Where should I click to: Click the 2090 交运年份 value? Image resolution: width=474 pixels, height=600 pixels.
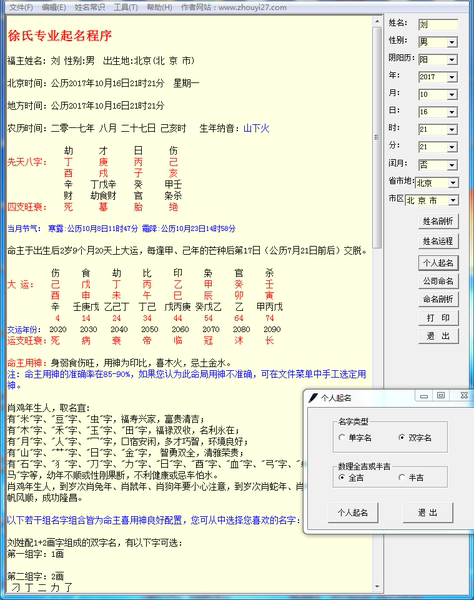(272, 329)
